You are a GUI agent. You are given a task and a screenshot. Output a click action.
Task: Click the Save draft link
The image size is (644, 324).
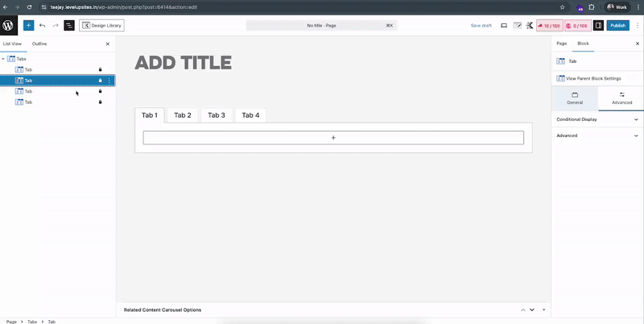click(481, 26)
